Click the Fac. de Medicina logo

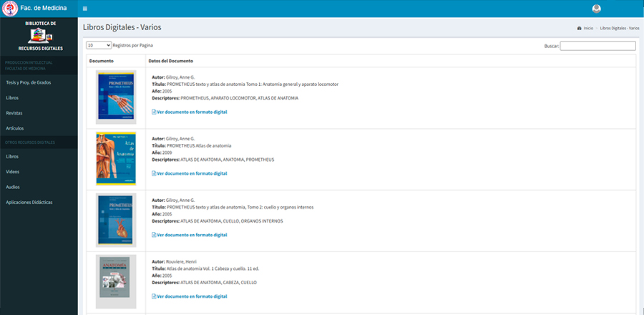[10, 9]
